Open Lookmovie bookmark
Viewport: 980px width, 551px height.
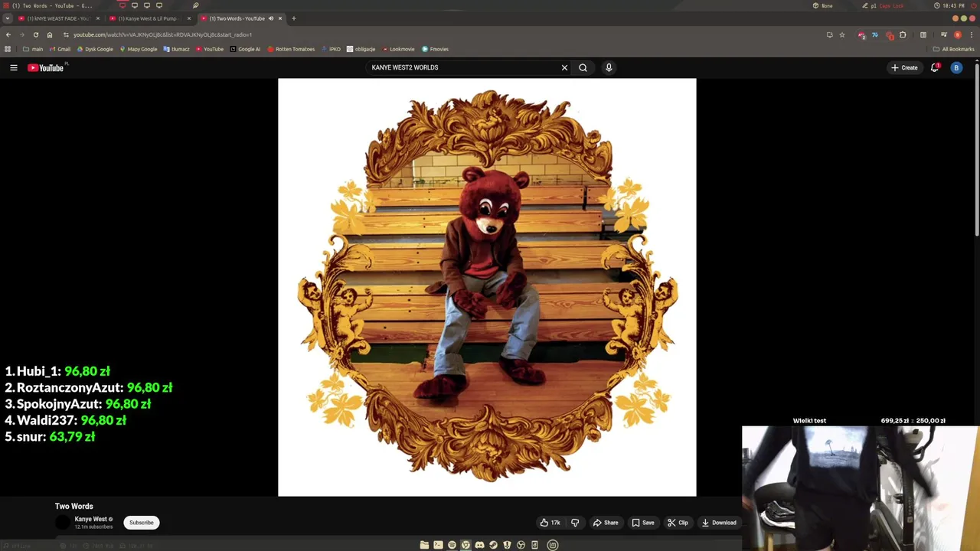(x=398, y=49)
